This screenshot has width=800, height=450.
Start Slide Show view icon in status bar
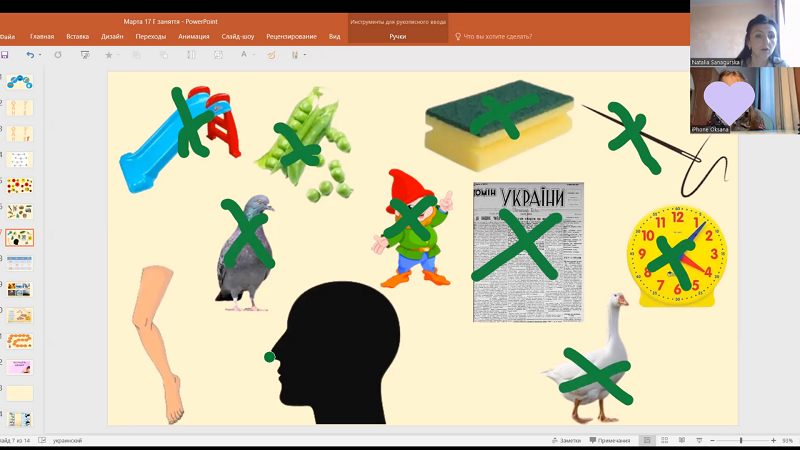(699, 440)
